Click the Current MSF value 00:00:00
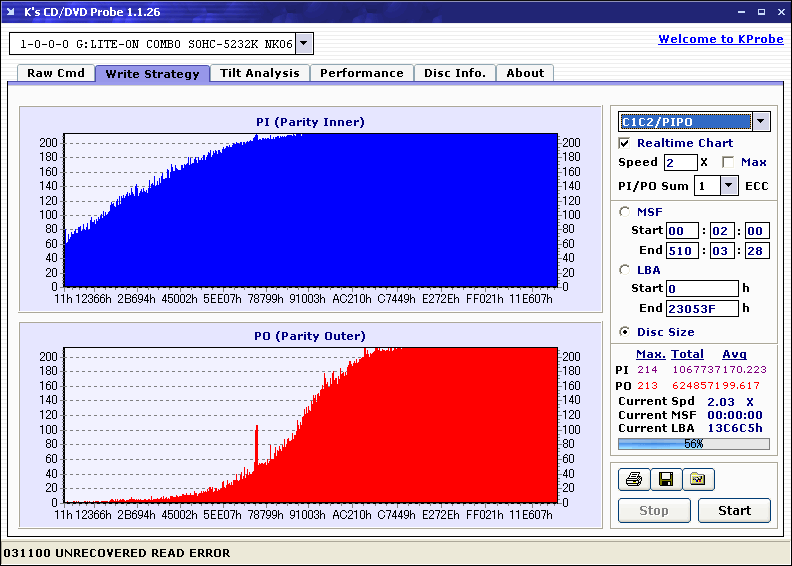Viewport: 792px width, 566px height. (x=734, y=415)
